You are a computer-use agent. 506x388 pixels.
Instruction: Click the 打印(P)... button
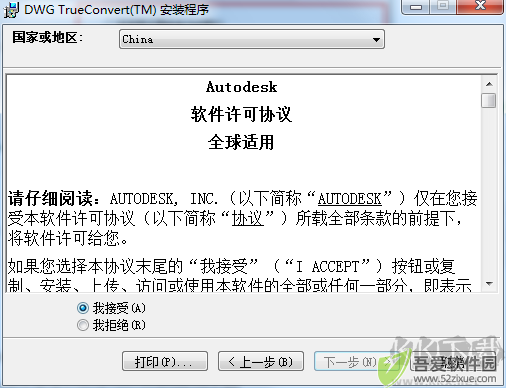(165, 361)
